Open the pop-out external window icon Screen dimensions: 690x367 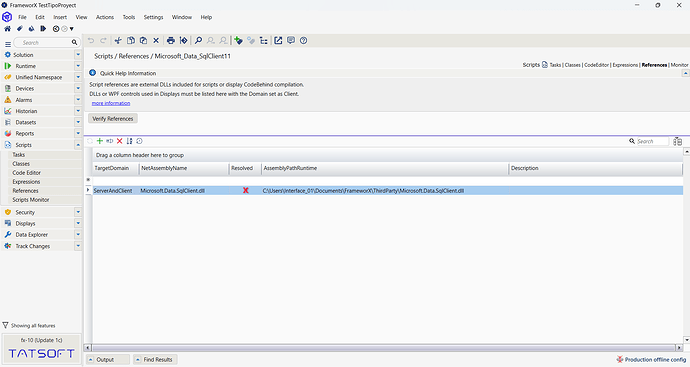(x=278, y=40)
